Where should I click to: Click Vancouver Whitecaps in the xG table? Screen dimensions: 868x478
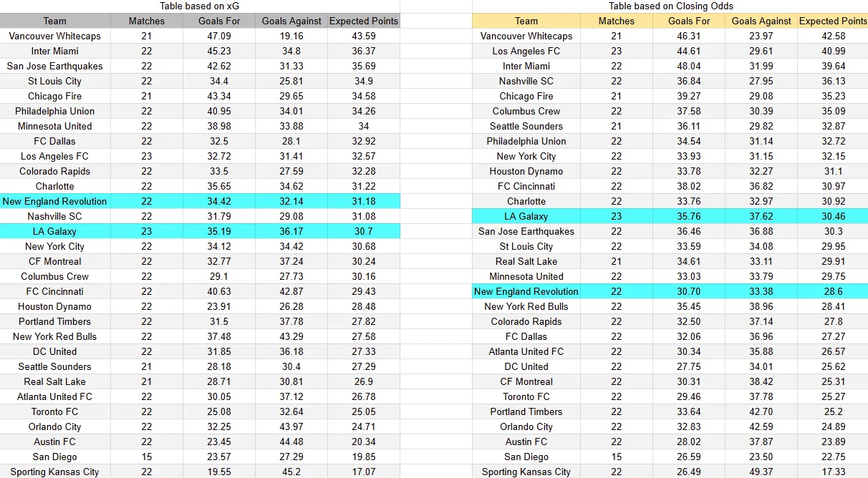pos(55,36)
